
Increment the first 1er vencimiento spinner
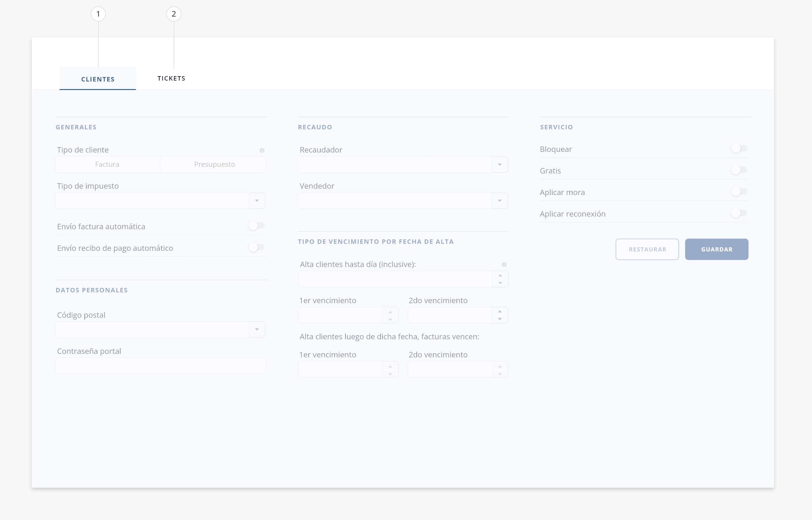[x=390, y=311]
